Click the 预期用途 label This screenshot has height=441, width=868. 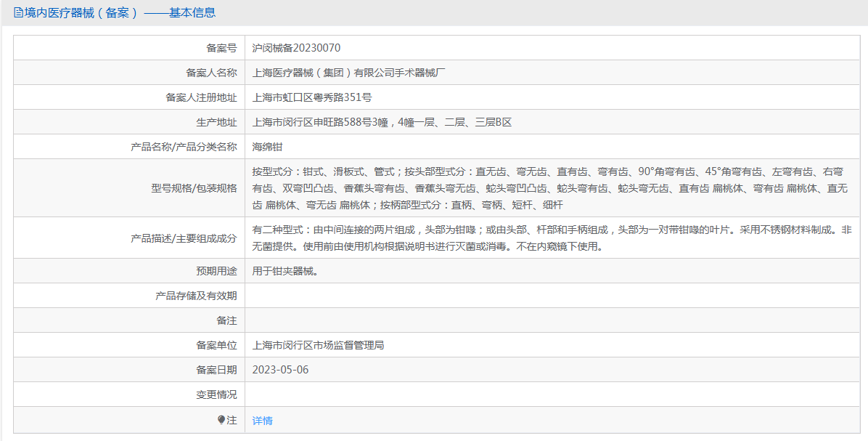coord(216,271)
